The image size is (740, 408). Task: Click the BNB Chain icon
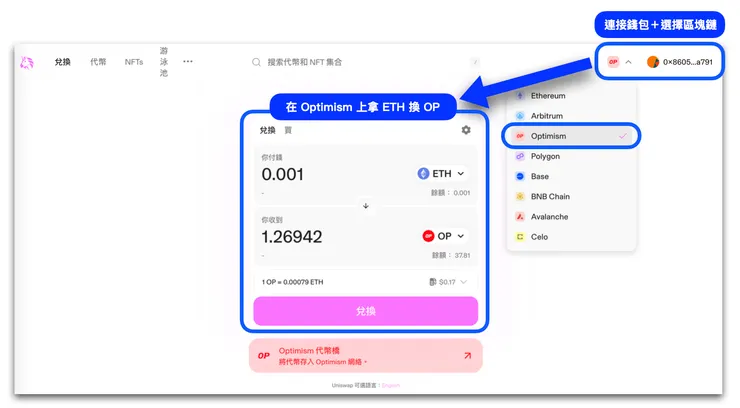coord(520,197)
